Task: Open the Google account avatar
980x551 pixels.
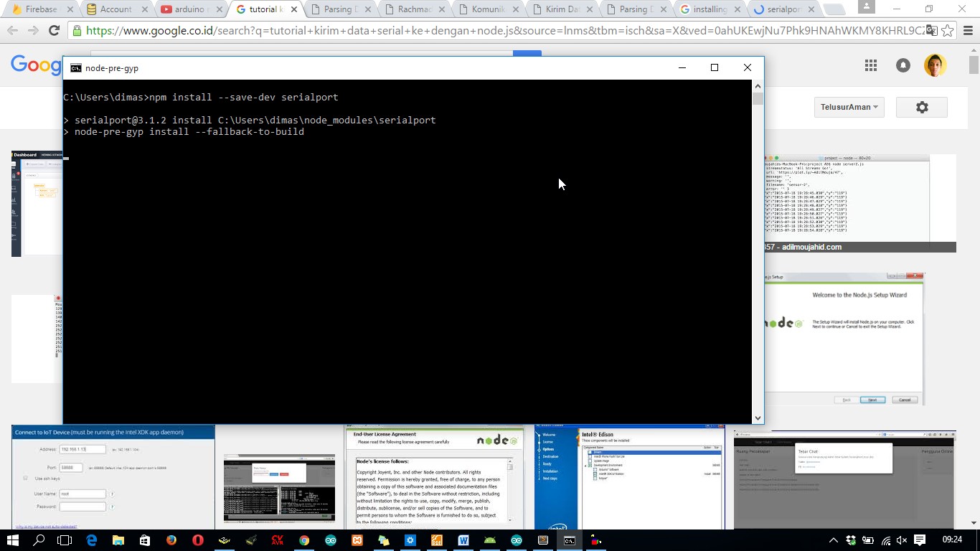Action: [935, 65]
